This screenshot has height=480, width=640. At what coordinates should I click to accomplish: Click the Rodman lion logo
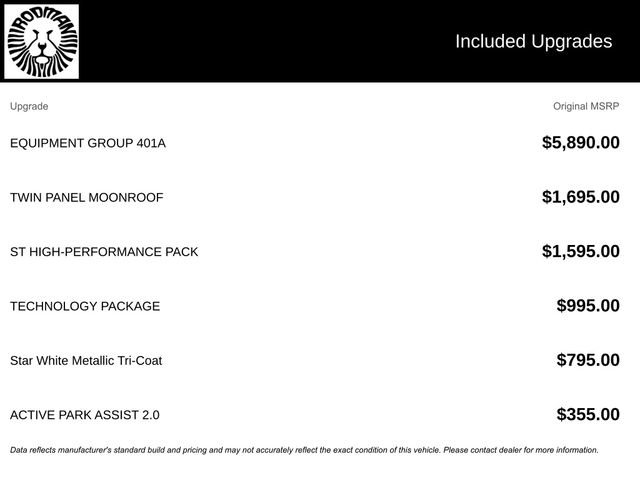[41, 41]
